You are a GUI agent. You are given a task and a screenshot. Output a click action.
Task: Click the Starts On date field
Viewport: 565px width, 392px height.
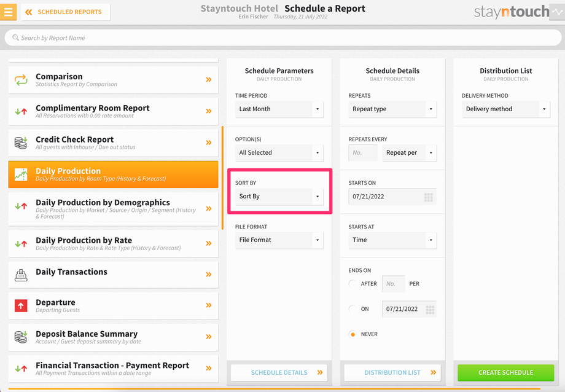coord(392,197)
